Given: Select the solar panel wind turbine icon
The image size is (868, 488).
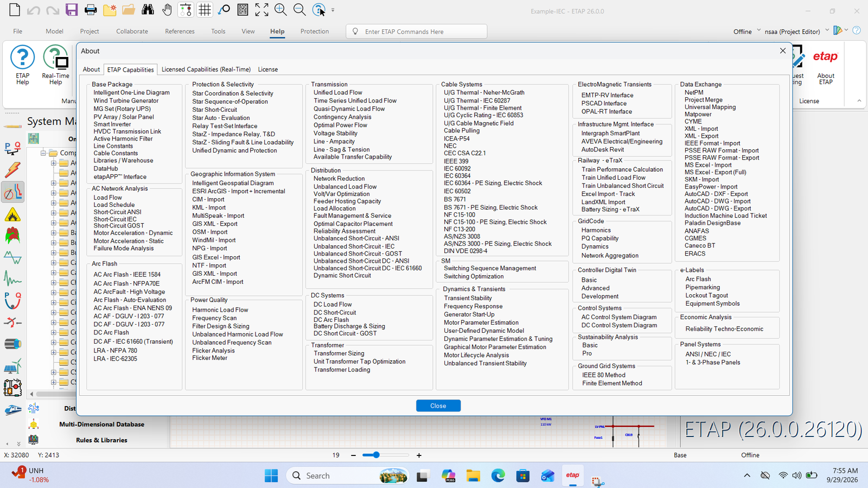Looking at the screenshot, I should tap(12, 366).
